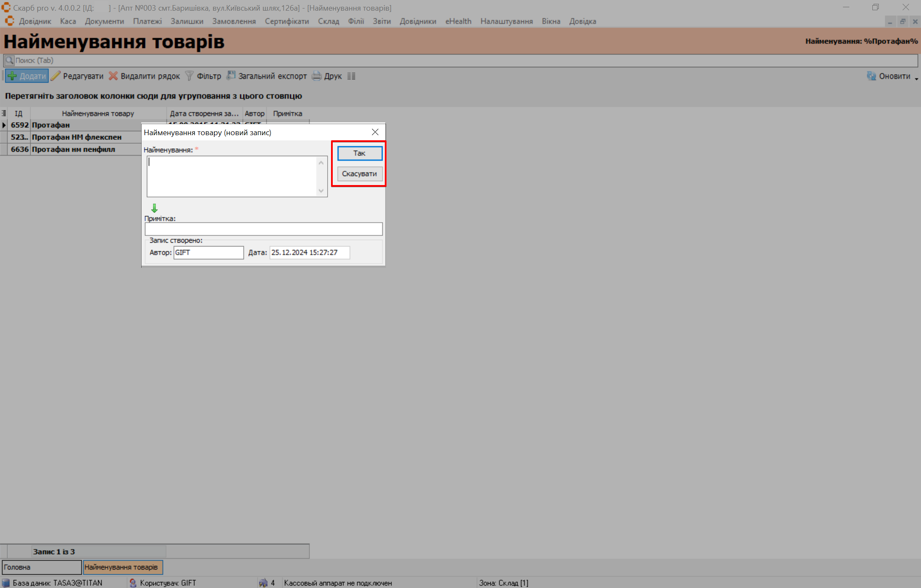The height and width of the screenshot is (588, 921).
Task: Click the Друк printer icon
Action: [x=317, y=76]
